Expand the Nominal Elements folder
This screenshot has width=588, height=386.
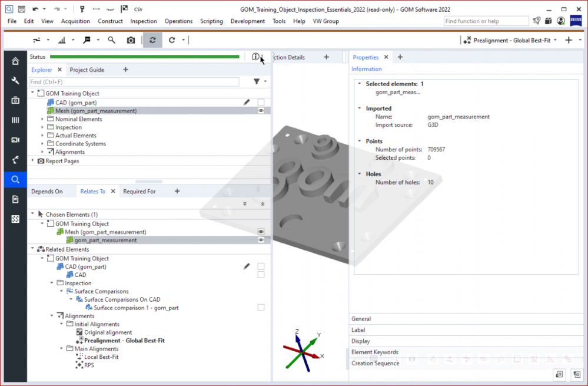pos(42,119)
